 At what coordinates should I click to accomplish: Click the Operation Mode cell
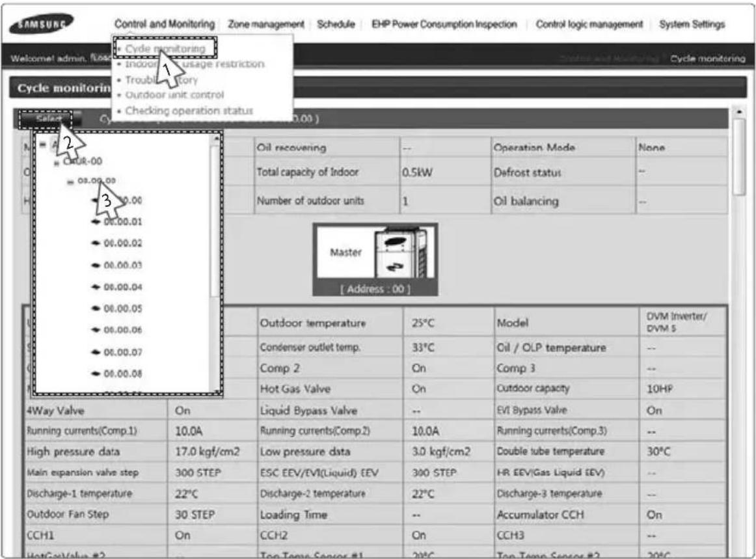click(563, 148)
